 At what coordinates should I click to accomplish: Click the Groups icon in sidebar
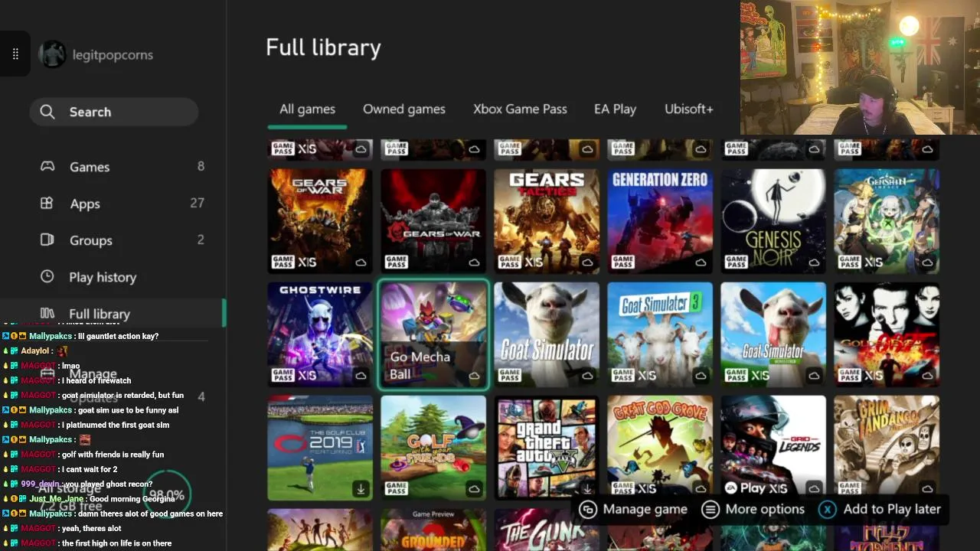(47, 240)
